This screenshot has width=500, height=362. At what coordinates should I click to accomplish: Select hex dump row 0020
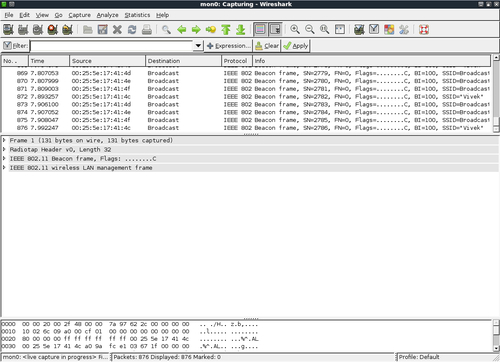(x=130, y=339)
